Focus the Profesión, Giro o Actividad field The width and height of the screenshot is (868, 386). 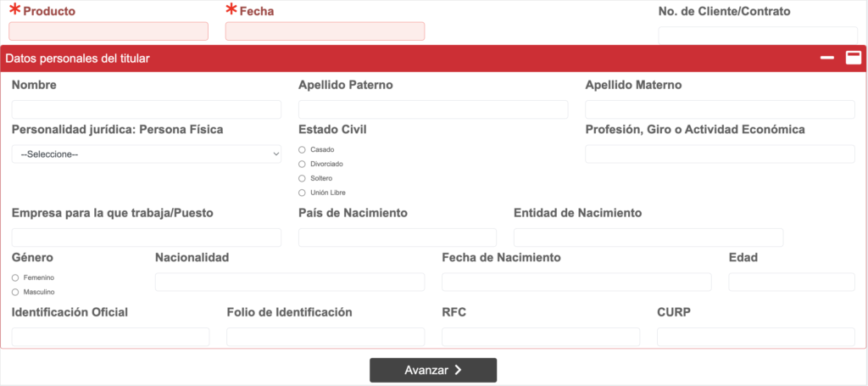click(x=720, y=154)
